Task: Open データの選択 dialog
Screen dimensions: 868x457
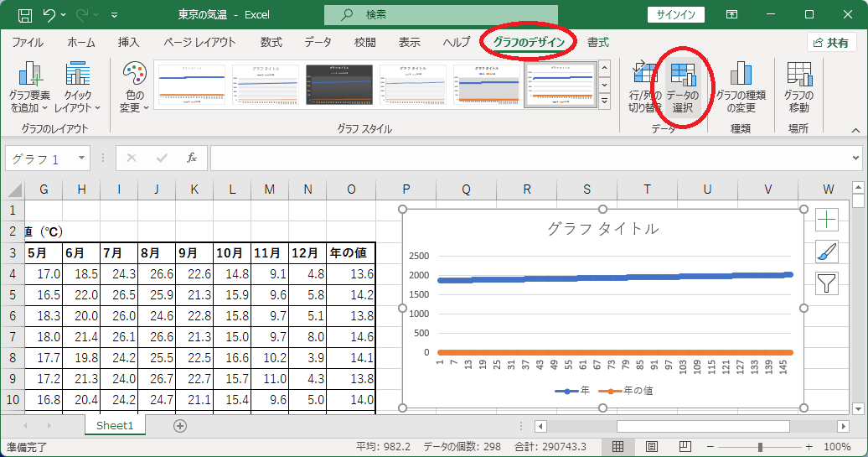Action: [683, 87]
